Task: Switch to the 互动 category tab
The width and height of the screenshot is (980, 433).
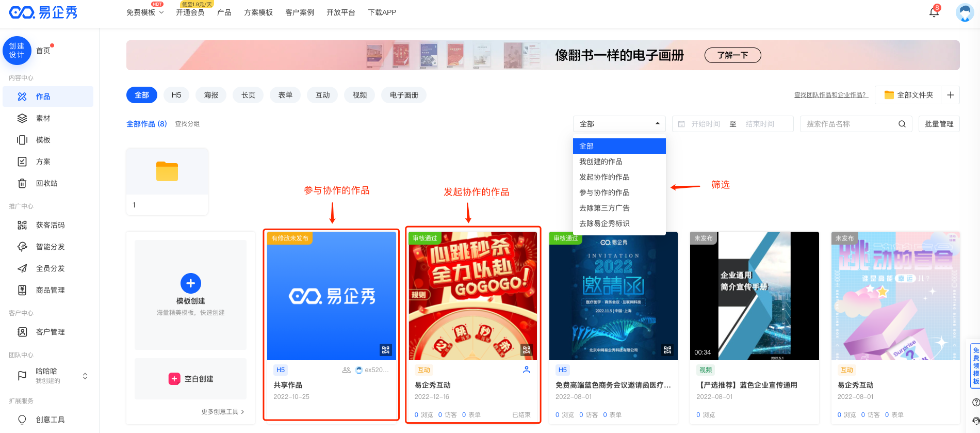Action: tap(322, 95)
